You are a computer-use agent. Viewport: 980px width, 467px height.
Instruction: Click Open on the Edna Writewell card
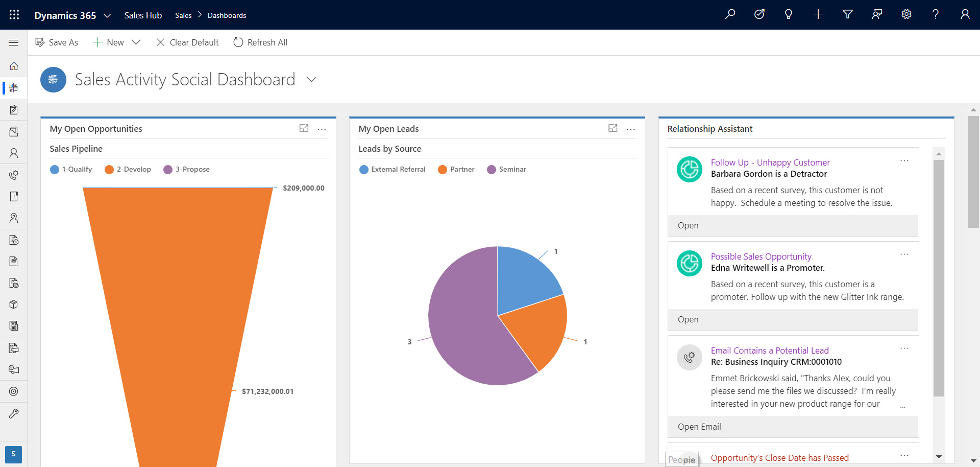pos(688,319)
